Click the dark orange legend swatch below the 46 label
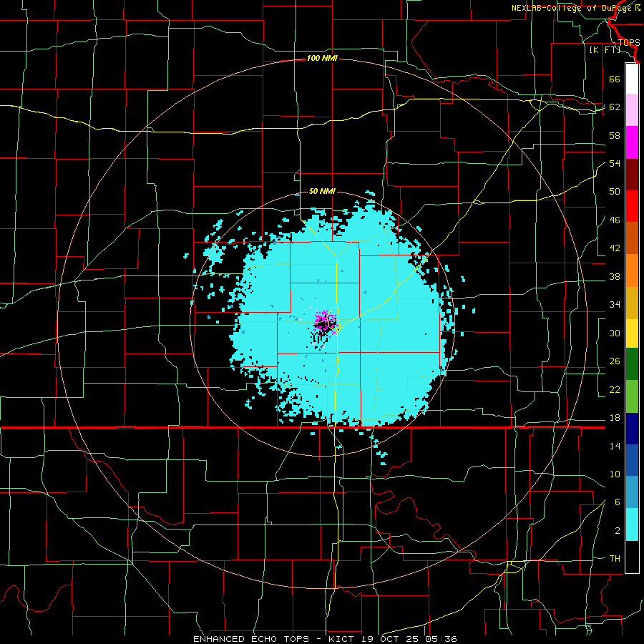644x644 pixels. (632, 238)
